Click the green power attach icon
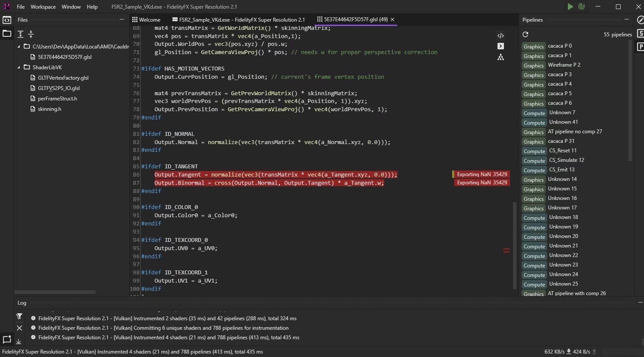This screenshot has width=644, height=357. coord(582,7)
